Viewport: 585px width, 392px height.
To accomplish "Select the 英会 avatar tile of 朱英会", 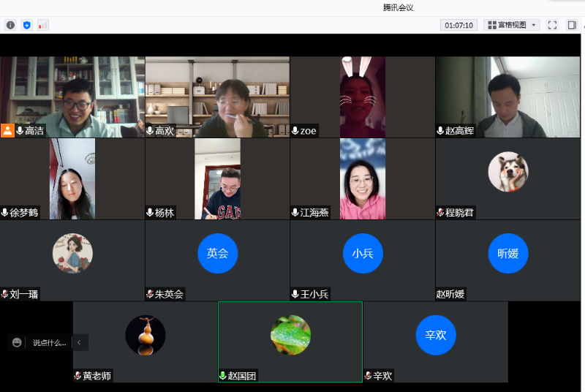I will coord(217,253).
